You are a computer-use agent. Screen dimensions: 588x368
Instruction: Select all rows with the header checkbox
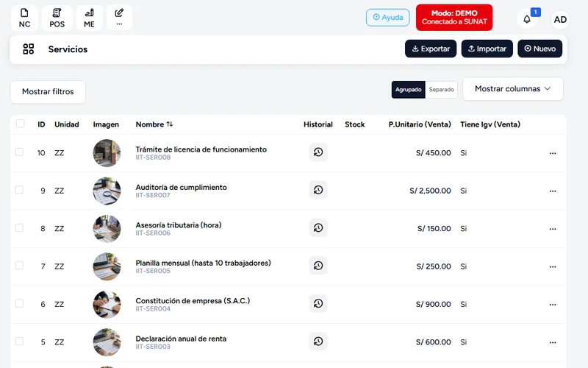21,124
